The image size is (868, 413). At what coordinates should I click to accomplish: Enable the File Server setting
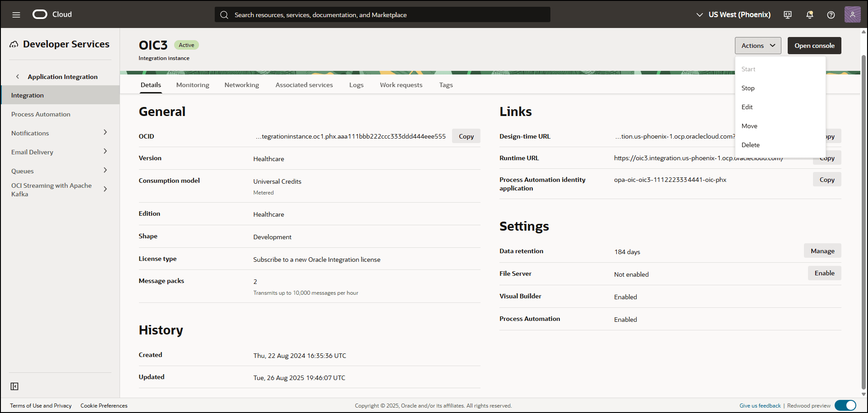click(x=824, y=273)
